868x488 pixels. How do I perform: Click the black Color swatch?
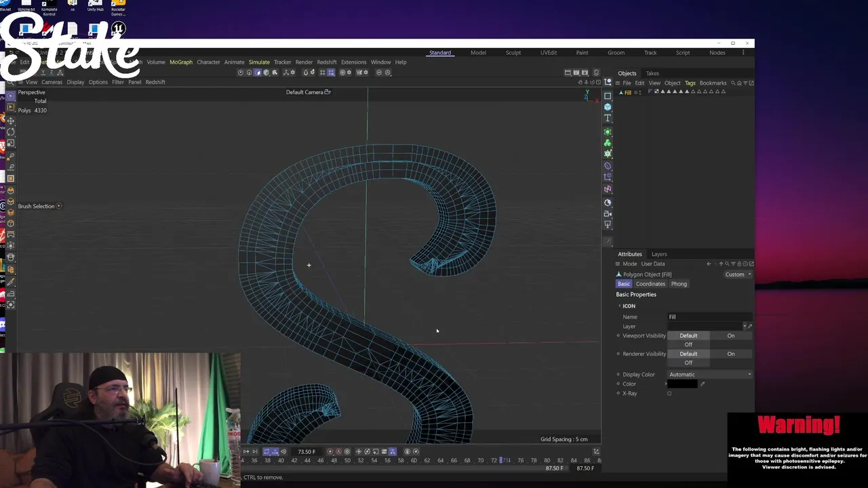tap(683, 384)
